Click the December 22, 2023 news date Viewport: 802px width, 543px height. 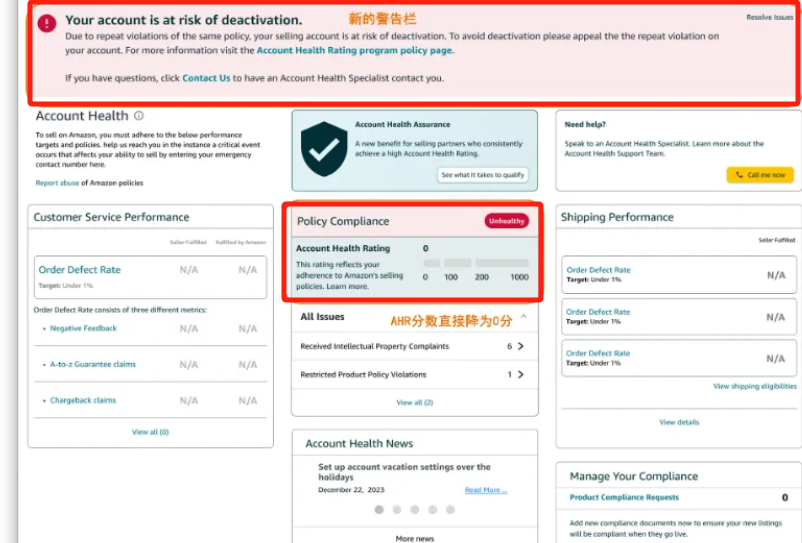click(x=351, y=490)
